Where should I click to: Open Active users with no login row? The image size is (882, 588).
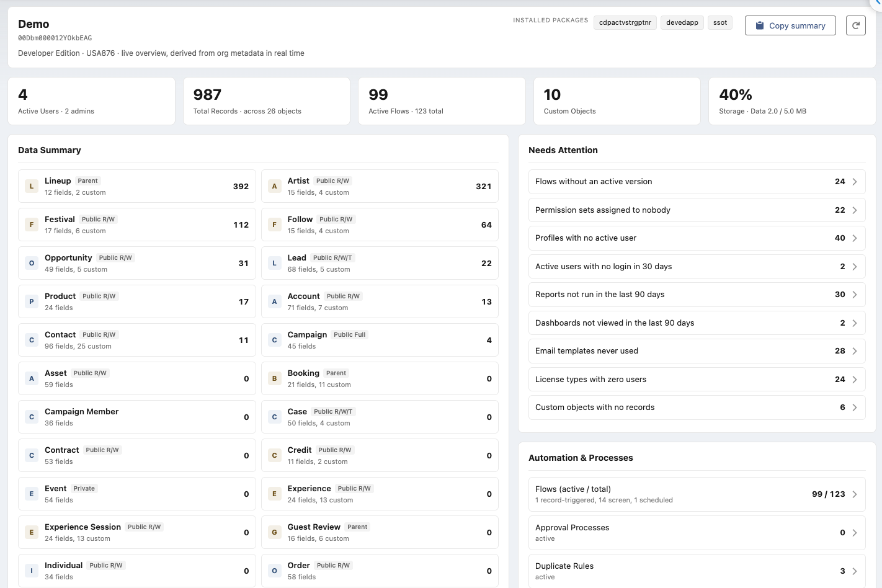tap(697, 267)
